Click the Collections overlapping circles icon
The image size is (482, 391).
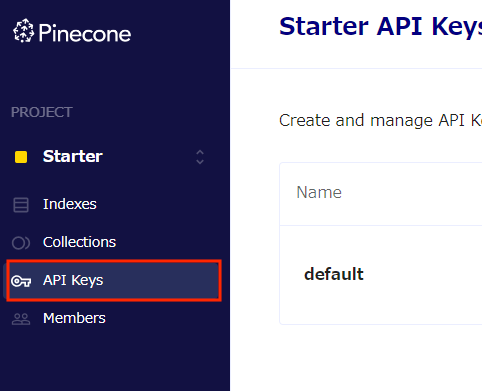(21, 243)
